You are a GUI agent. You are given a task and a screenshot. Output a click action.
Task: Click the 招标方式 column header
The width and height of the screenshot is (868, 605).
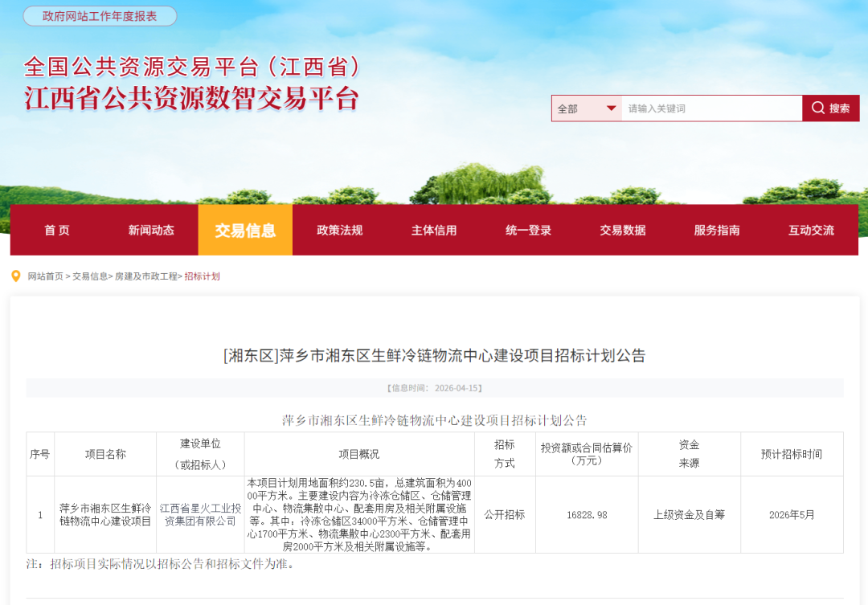point(504,454)
